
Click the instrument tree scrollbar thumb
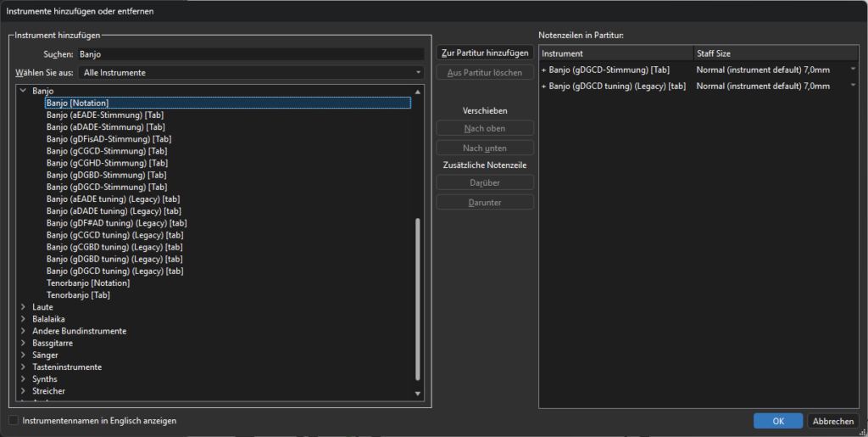[418, 299]
